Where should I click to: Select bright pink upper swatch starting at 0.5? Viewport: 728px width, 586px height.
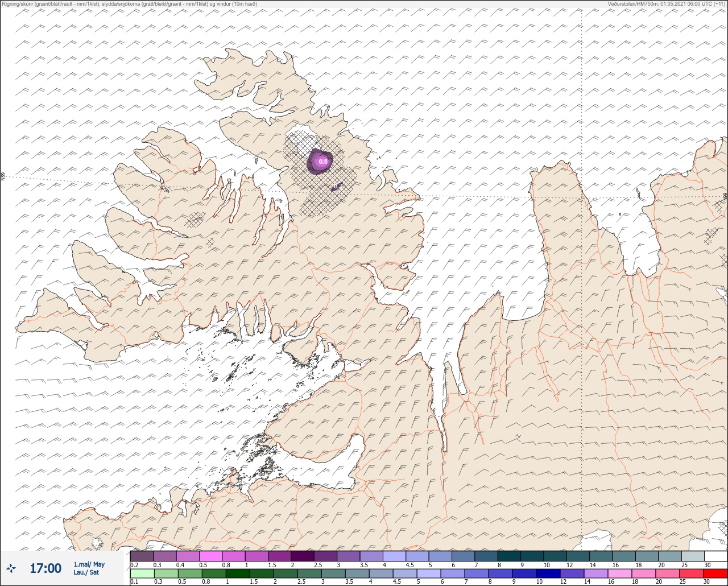tap(210, 556)
